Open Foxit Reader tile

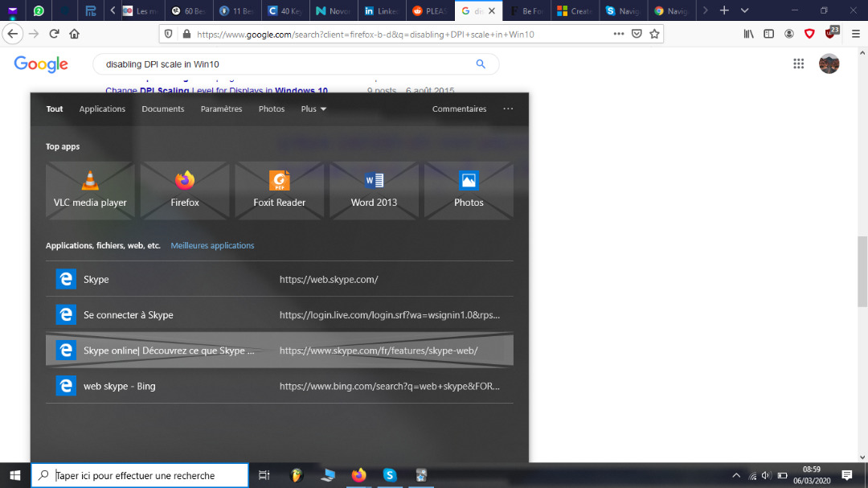tap(280, 191)
